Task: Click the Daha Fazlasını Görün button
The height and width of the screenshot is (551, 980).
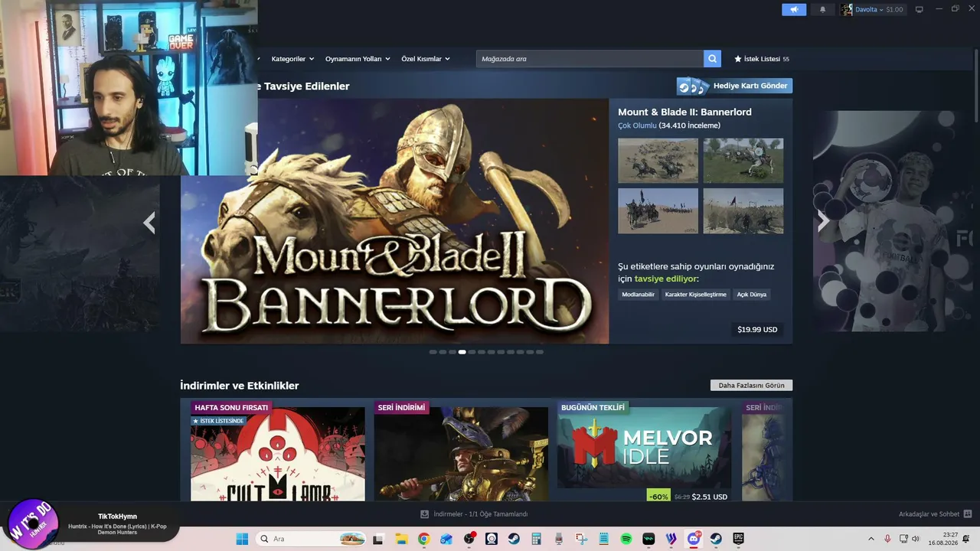Action: tap(751, 386)
